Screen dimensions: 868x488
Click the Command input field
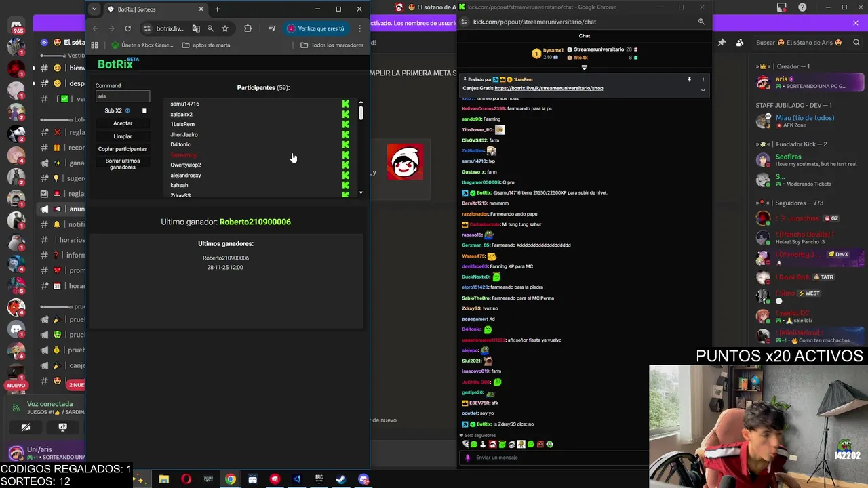click(123, 96)
